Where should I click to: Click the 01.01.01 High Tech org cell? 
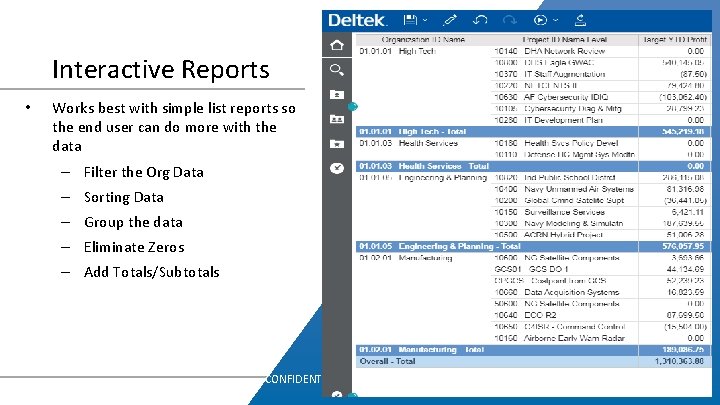397,51
